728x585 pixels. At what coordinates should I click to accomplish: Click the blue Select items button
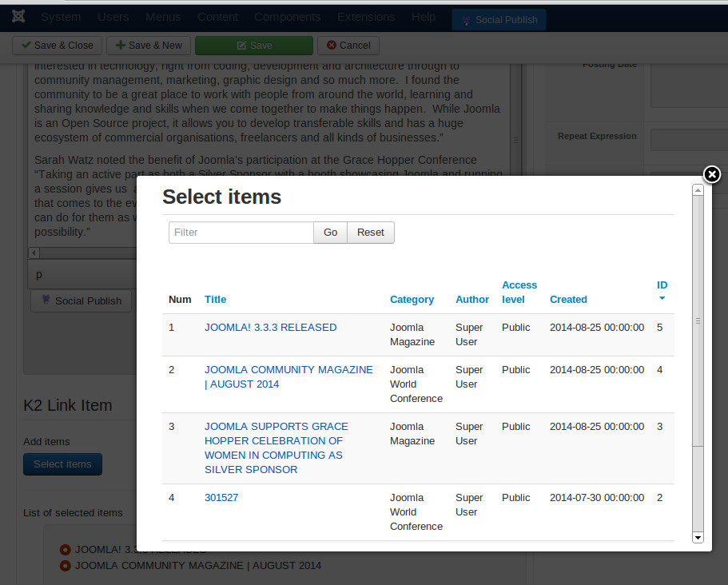(x=62, y=464)
